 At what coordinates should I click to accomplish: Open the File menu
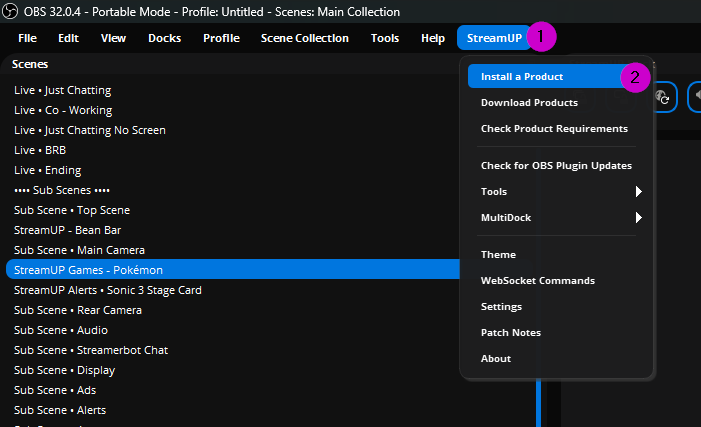[27, 38]
